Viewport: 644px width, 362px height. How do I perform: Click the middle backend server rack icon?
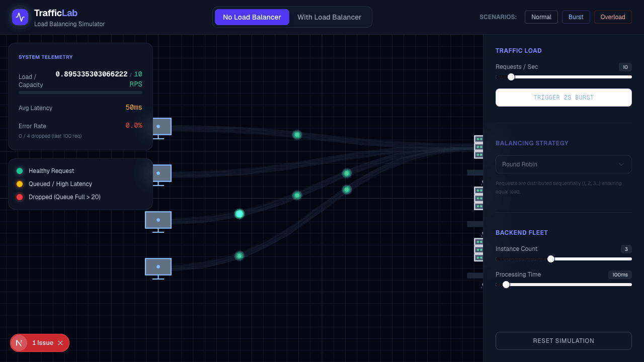click(x=478, y=198)
